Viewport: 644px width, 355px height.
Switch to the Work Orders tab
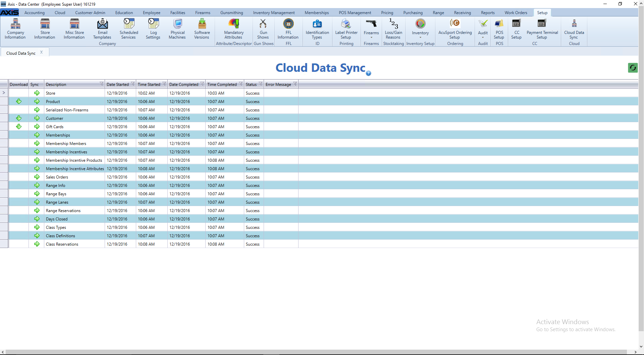(516, 13)
